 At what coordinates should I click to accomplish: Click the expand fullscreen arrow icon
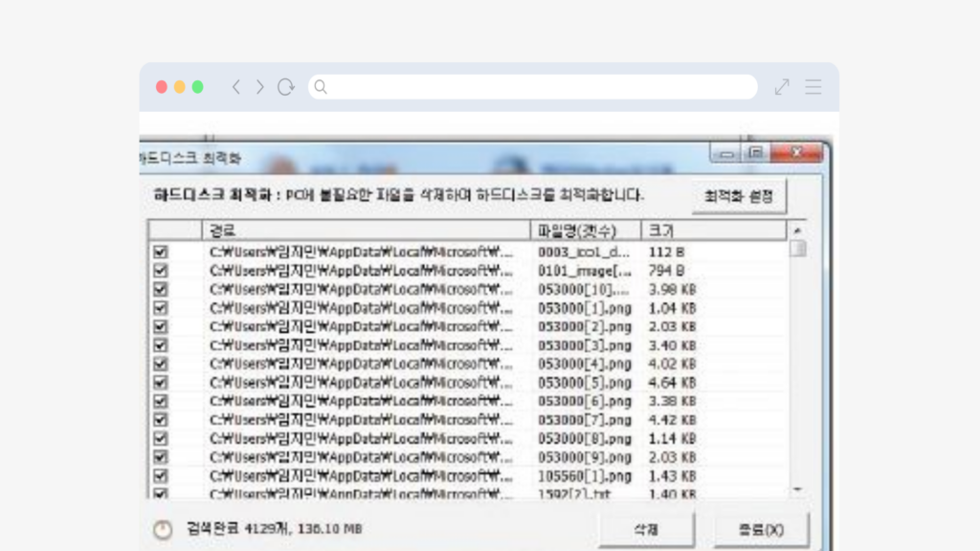(x=782, y=87)
